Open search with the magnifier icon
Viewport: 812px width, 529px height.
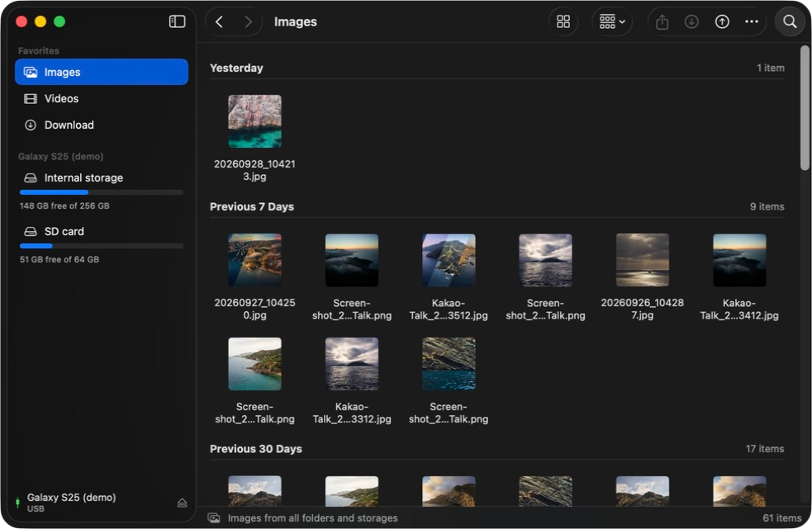pos(790,21)
